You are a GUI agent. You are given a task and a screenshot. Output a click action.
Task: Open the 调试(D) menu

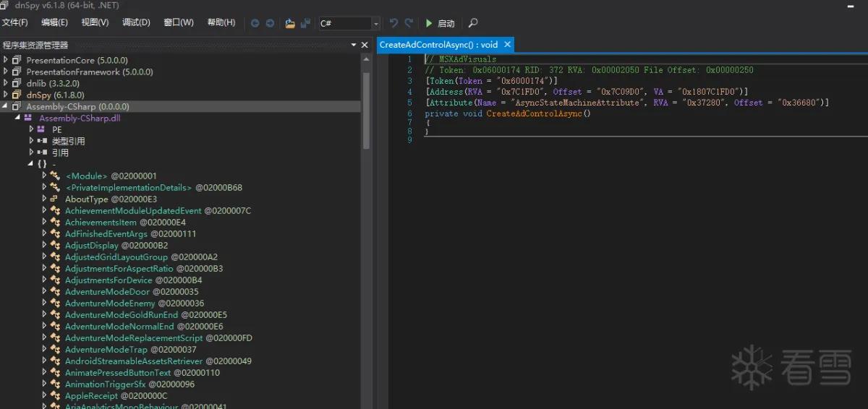136,22
